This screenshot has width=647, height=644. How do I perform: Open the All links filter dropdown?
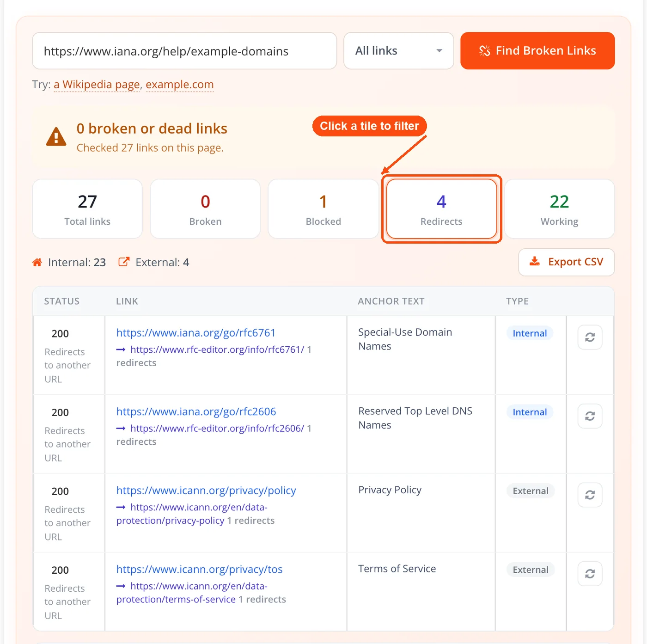(399, 51)
